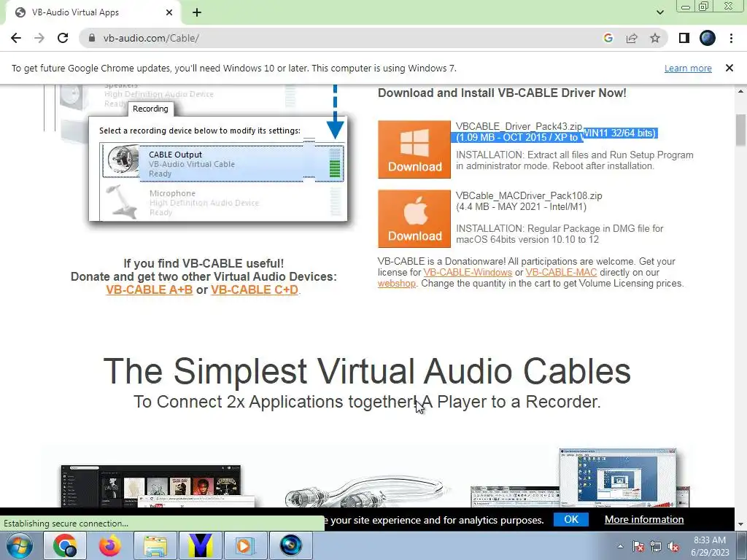Click the forward navigation arrow
This screenshot has height=560, width=747.
tap(39, 38)
